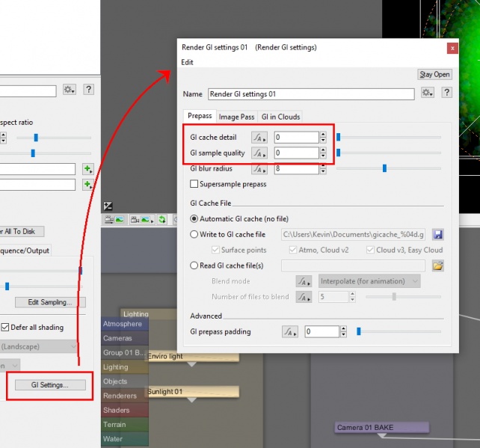Screen dimensions: 480x448
Task: Click the GI prepass padding spinner arrows
Action: click(343, 331)
